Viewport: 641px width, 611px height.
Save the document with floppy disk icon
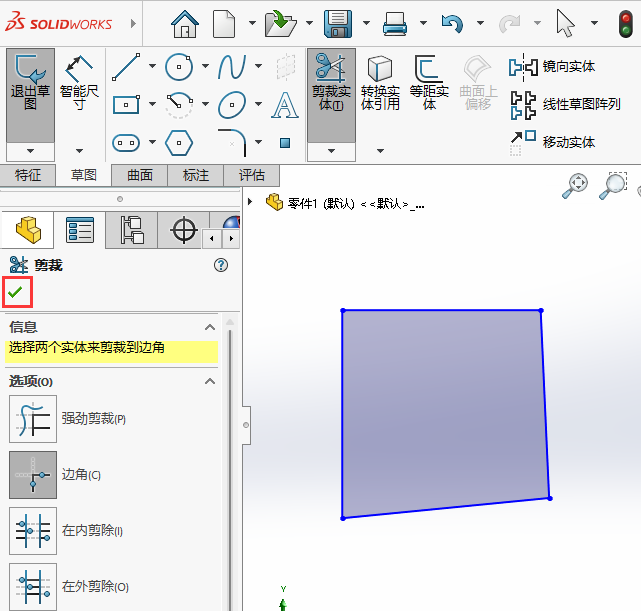(338, 24)
